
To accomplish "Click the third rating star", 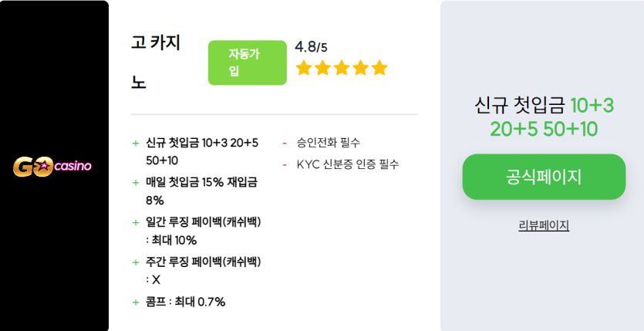I will tap(342, 68).
